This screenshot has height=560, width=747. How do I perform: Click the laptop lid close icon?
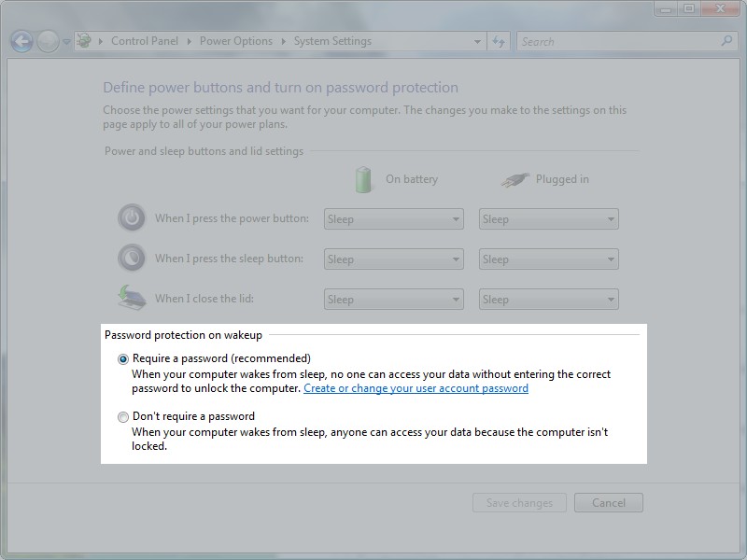(132, 297)
